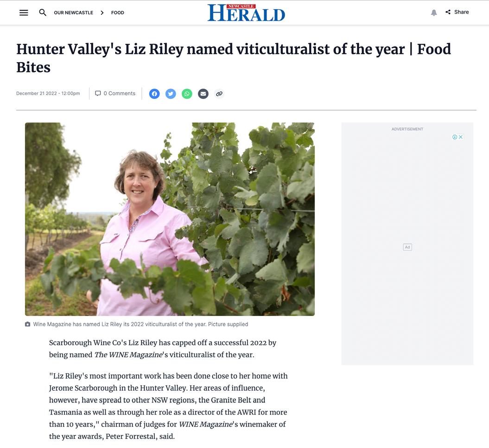Share article on Twitter
The image size is (489, 448).
tap(171, 94)
